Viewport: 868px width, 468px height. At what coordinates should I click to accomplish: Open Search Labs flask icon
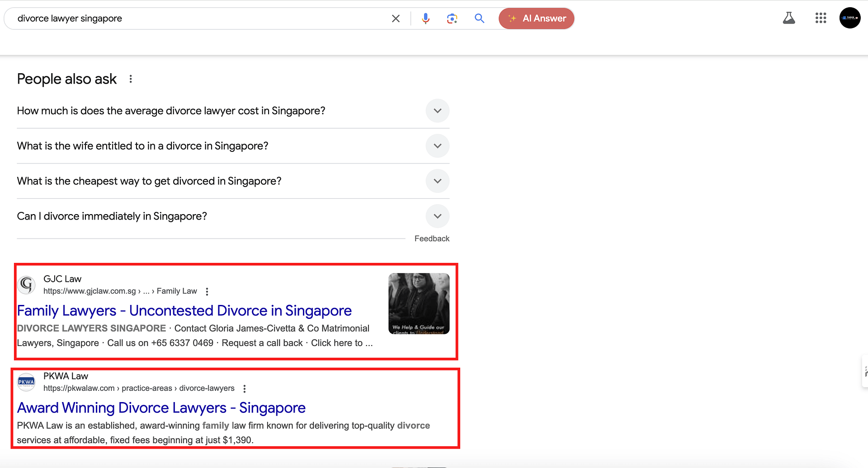tap(789, 18)
